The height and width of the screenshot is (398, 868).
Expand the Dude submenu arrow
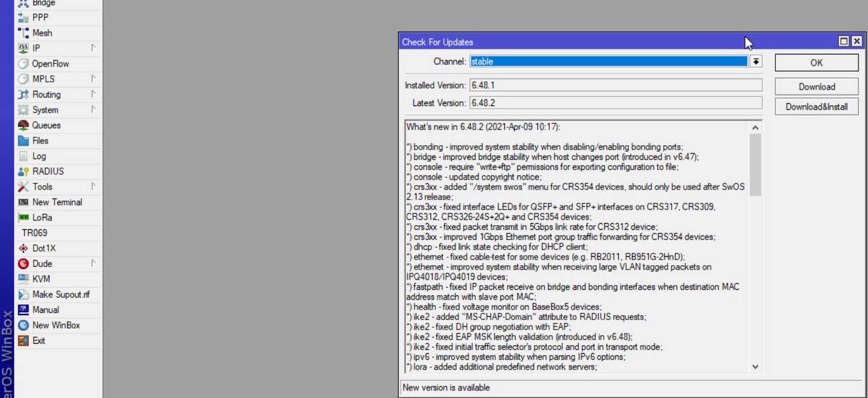tap(93, 263)
